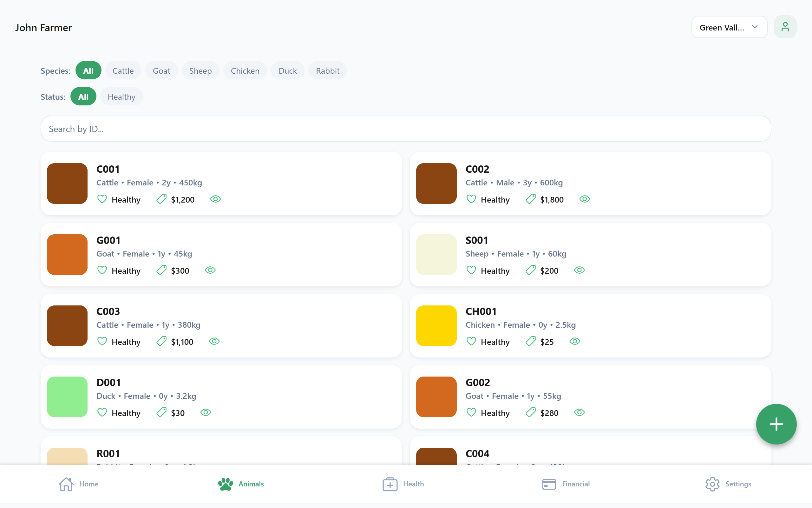Click the cream thumbnail of S001
812x508 pixels.
(436, 255)
